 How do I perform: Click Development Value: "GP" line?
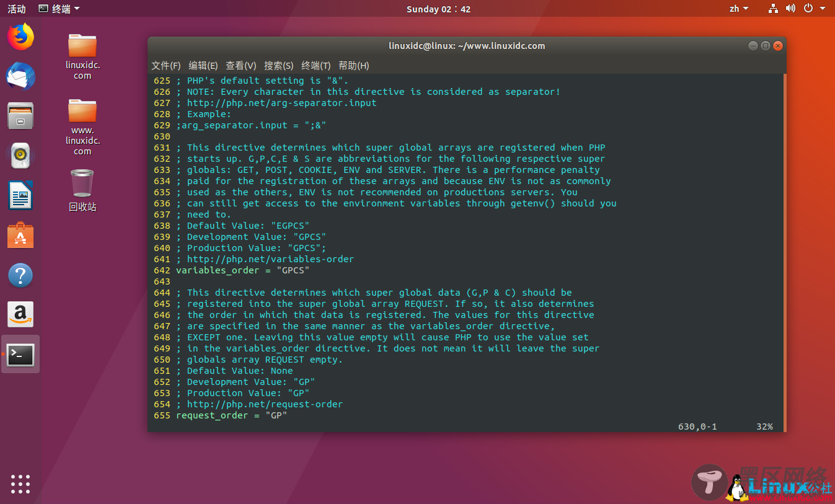tap(245, 382)
